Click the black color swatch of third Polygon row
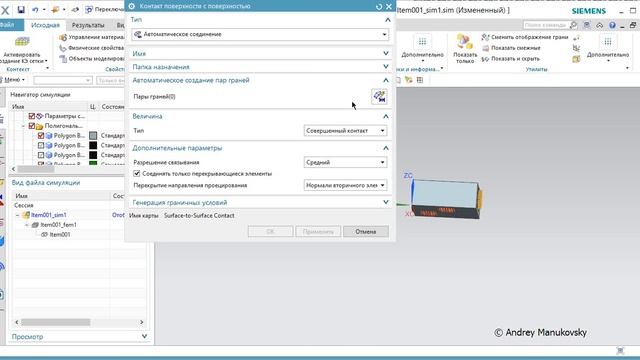The width and height of the screenshot is (640, 360). coord(93,155)
